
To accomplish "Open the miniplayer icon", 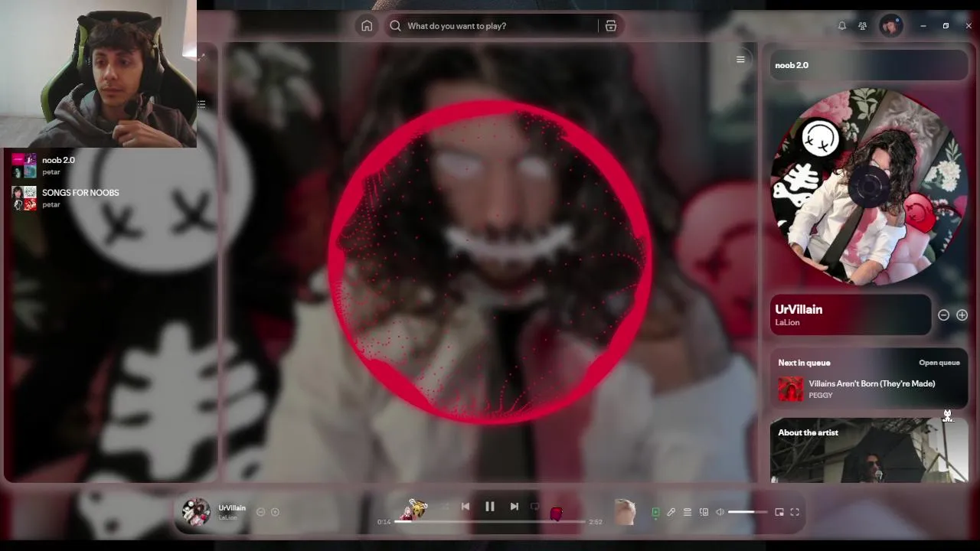I will pyautogui.click(x=779, y=512).
